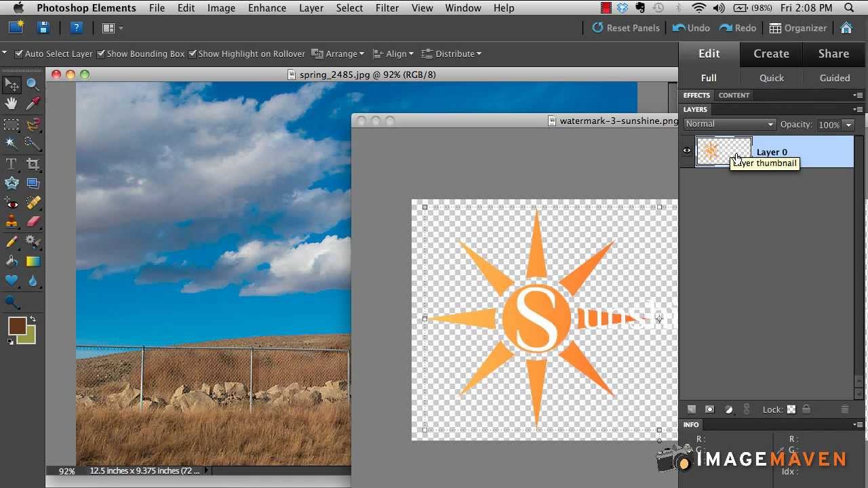Image resolution: width=868 pixels, height=488 pixels.
Task: Click the Undo button
Action: coord(692,28)
